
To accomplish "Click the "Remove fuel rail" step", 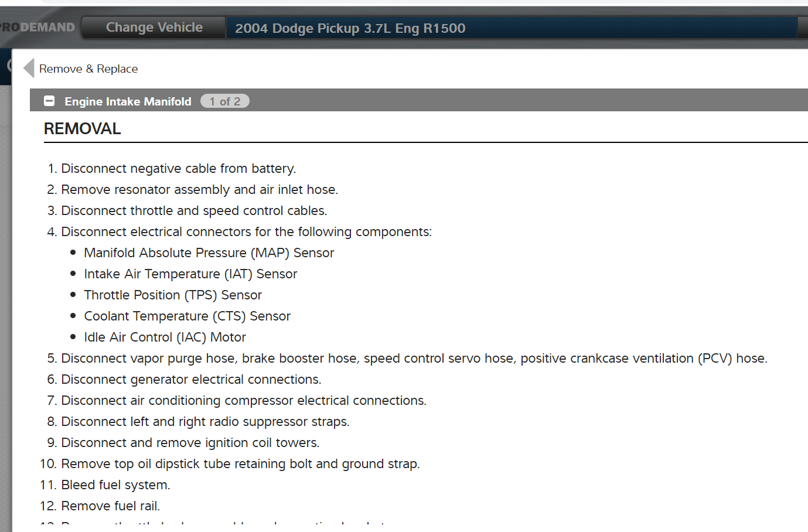I will click(x=110, y=506).
